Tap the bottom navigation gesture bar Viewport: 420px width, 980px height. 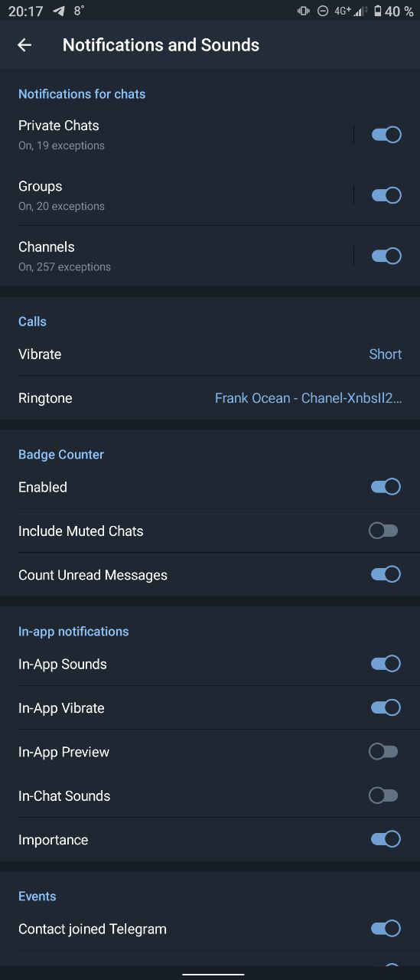[x=213, y=975]
